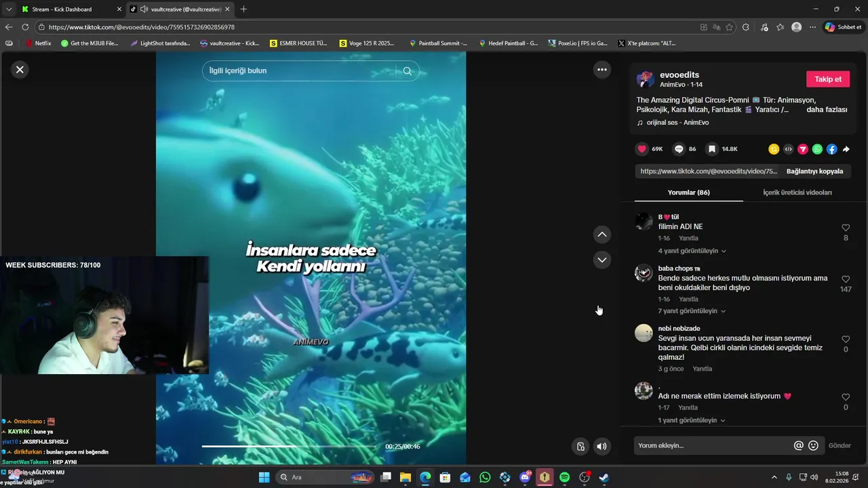Reply to B tül's comment via Yanıtla
The width and height of the screenshot is (868, 488).
pos(688,239)
